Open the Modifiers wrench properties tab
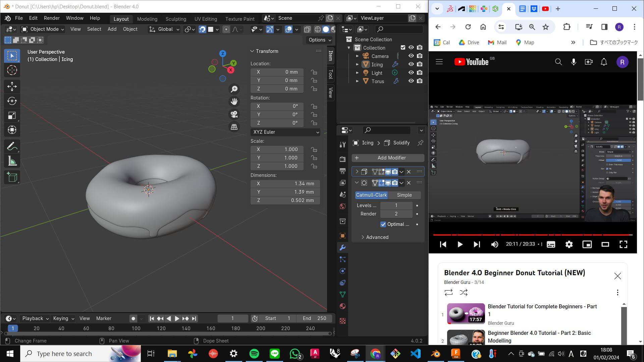644x362 pixels. 342,248
